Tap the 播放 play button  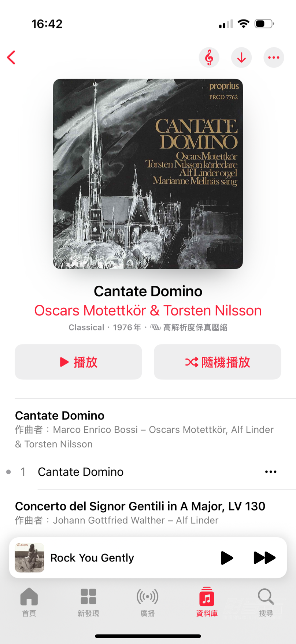[78, 362]
